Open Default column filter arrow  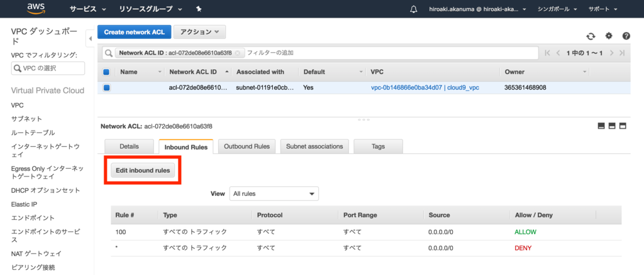coord(361,72)
